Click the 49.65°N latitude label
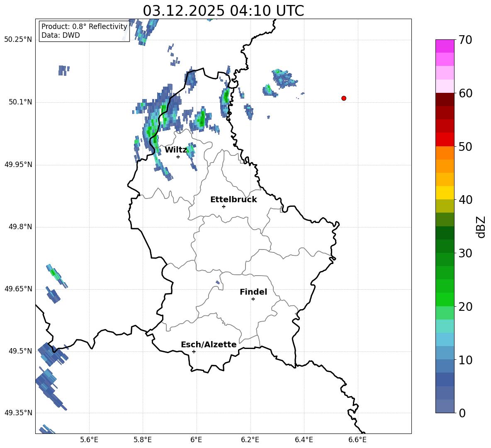Viewport: 491px width, 448px height. tap(18, 289)
